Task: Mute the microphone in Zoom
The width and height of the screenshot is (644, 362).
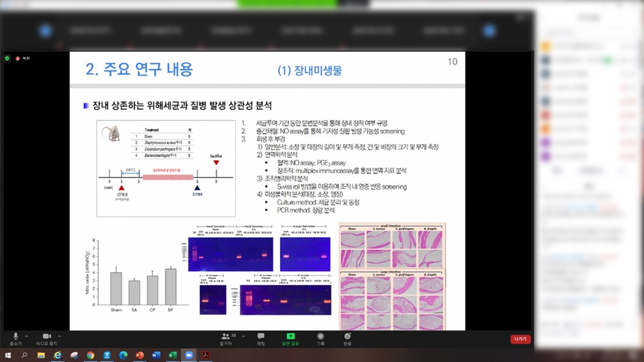Action: click(16, 339)
